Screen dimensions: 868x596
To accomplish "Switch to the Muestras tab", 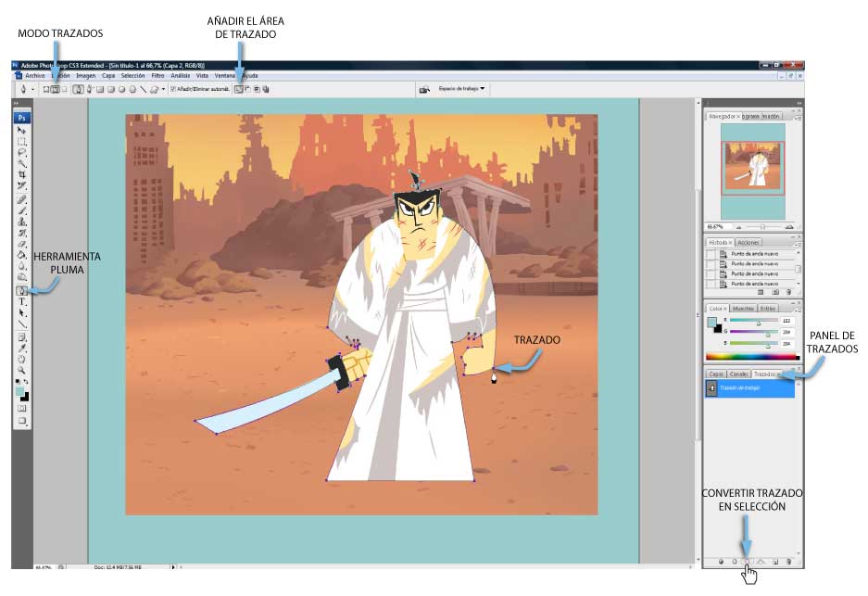I will click(743, 308).
